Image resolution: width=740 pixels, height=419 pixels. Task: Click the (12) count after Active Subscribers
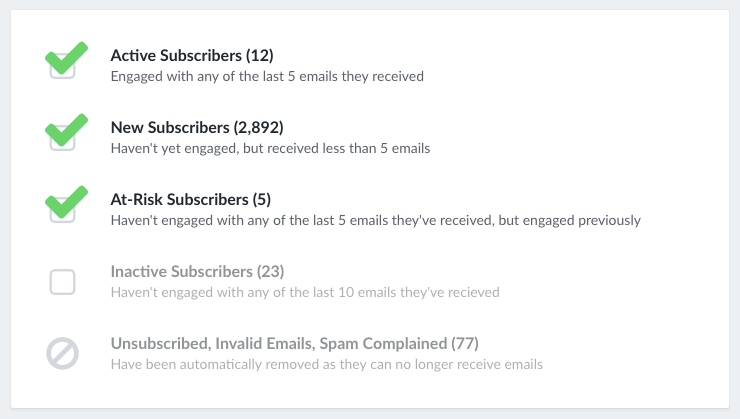coord(260,56)
